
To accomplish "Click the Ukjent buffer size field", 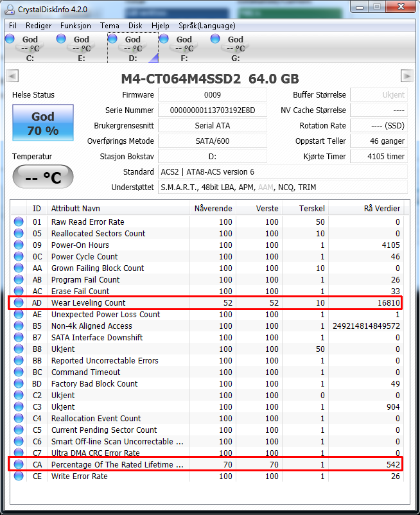I will click(x=379, y=95).
